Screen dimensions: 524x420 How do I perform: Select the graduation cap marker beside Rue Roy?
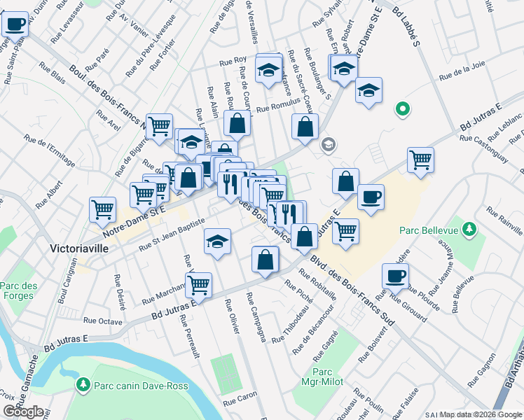pos(269,70)
